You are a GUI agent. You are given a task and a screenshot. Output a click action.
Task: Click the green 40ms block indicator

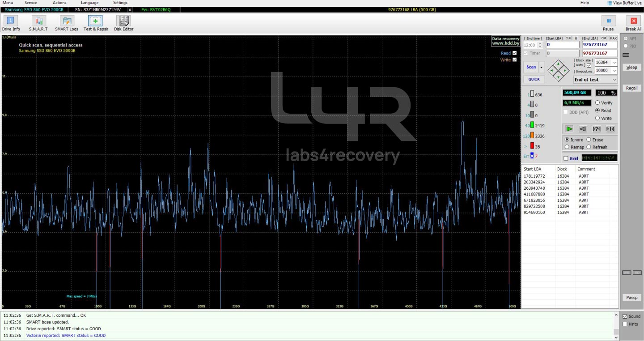(532, 125)
